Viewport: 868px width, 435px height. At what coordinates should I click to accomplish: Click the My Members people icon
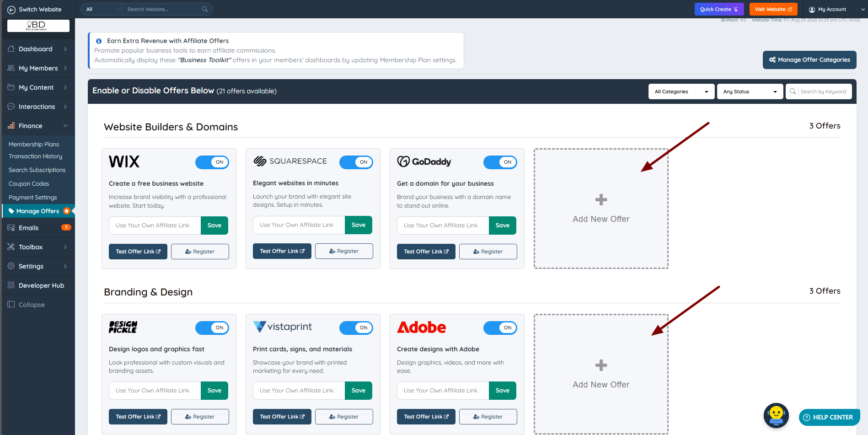11,68
